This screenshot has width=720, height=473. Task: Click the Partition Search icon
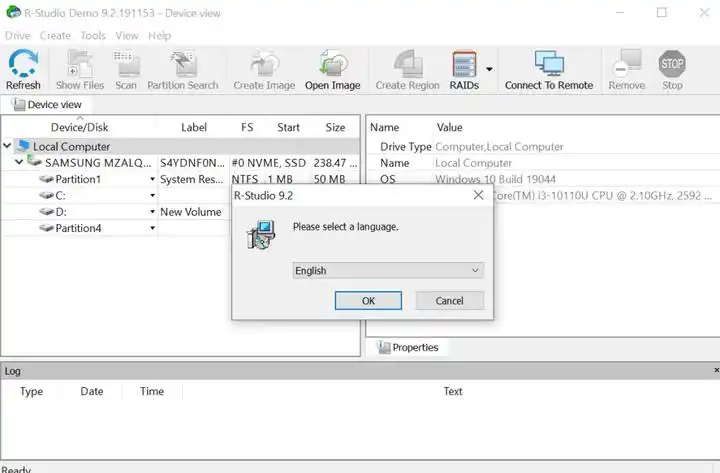[x=182, y=67]
